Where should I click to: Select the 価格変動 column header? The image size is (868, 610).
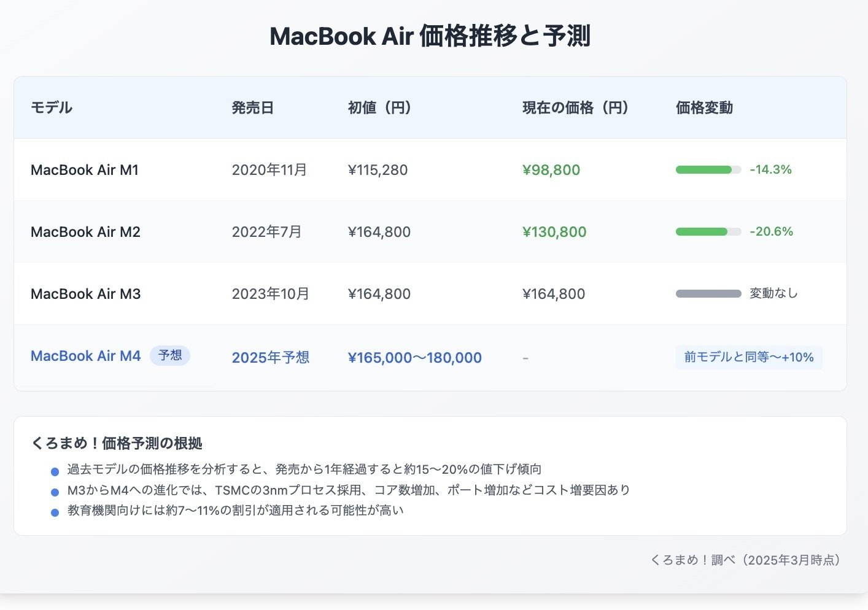[x=703, y=107]
